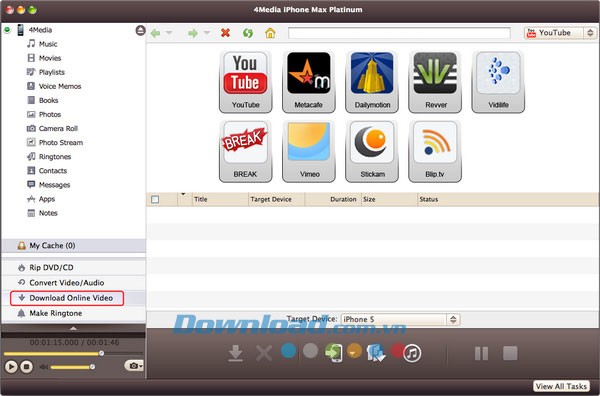The image size is (600, 396).
Task: Tick the select-all checkbox in task list header
Action: (155, 199)
